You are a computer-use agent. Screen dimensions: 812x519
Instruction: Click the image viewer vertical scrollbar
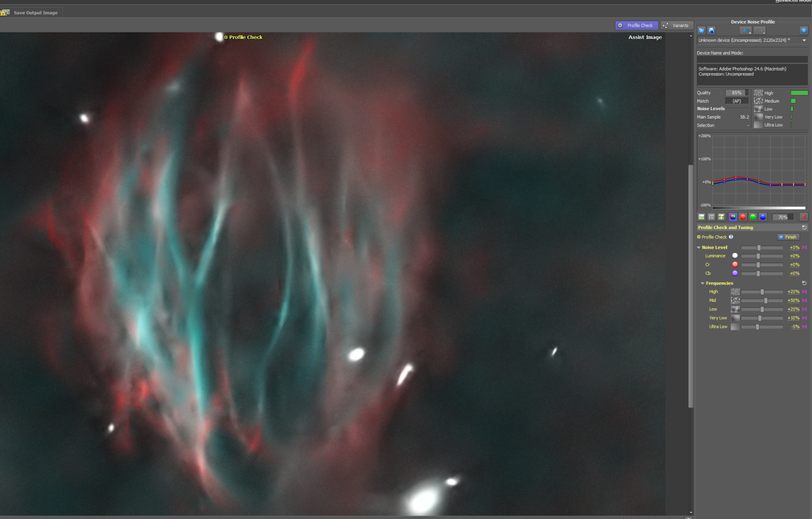click(x=691, y=286)
